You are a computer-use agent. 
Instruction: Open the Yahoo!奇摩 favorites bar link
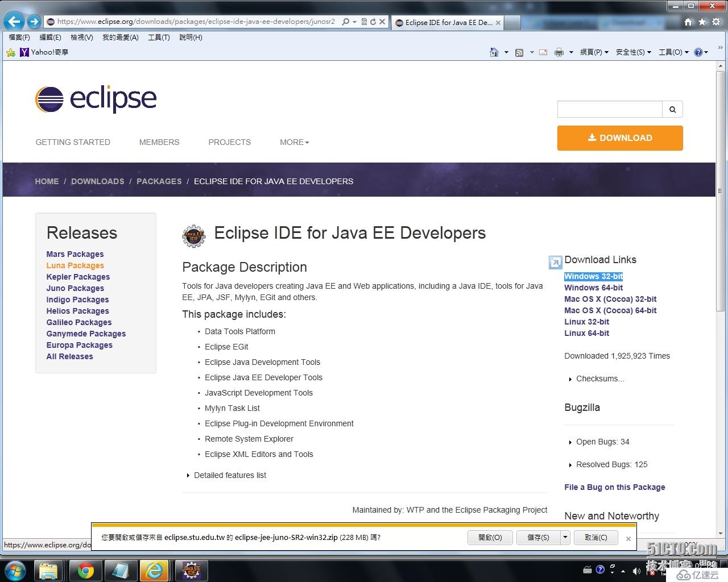(44, 52)
